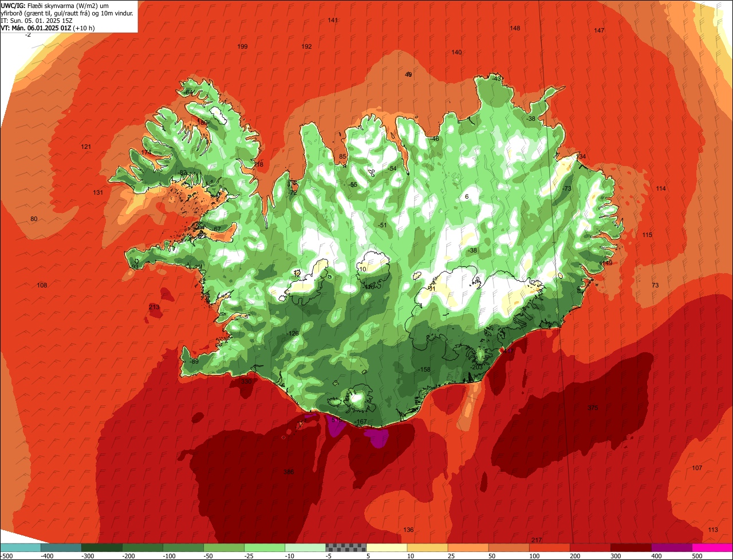
Task: Pick the legend swatch starting at 10
Action: coord(427,547)
